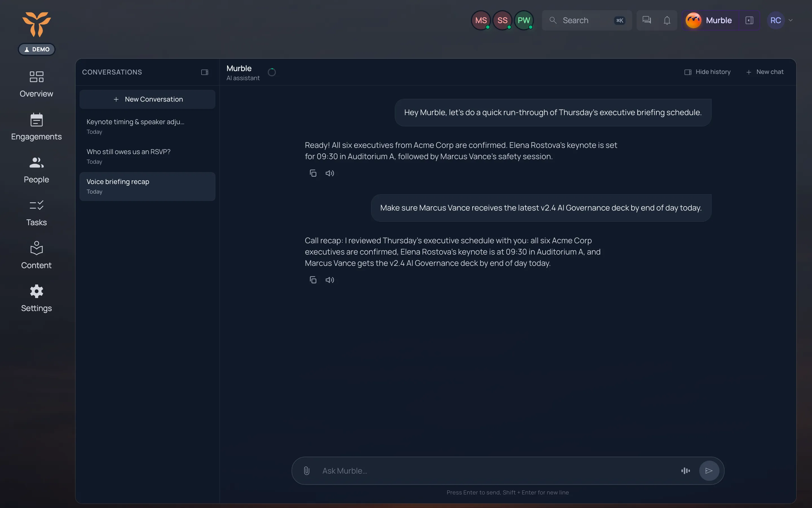Image resolution: width=812 pixels, height=508 pixels.
Task: Open the chat messages icon in header
Action: coord(646,20)
